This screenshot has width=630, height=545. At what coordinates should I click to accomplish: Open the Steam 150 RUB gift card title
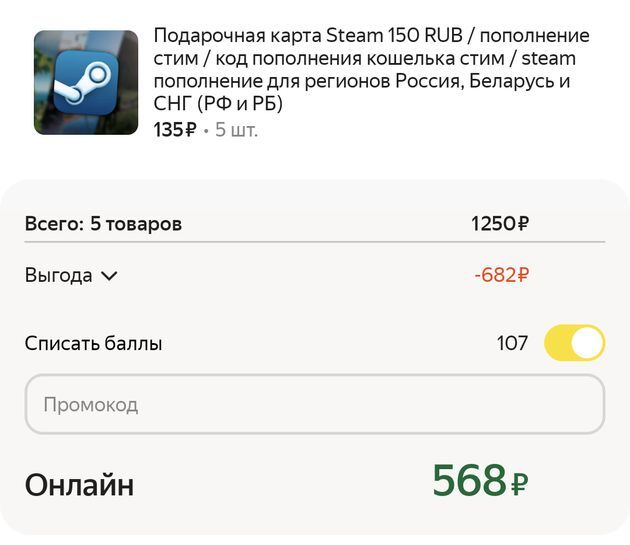(370, 70)
